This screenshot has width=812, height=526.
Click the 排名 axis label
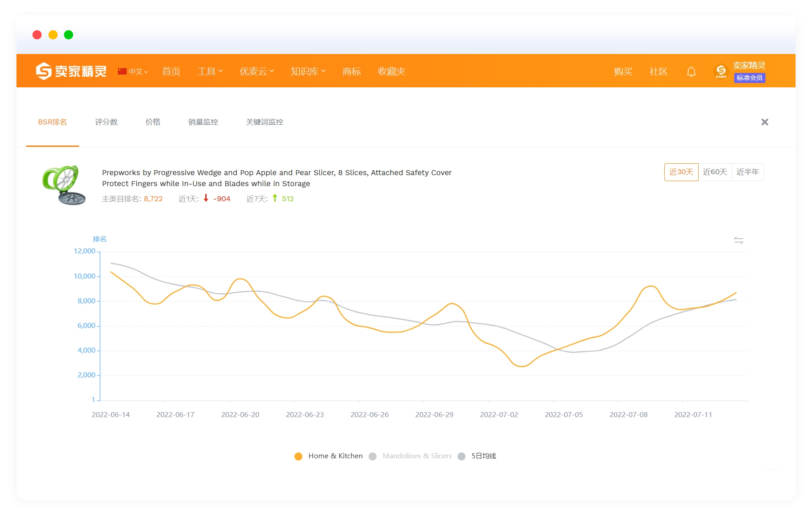click(x=100, y=239)
